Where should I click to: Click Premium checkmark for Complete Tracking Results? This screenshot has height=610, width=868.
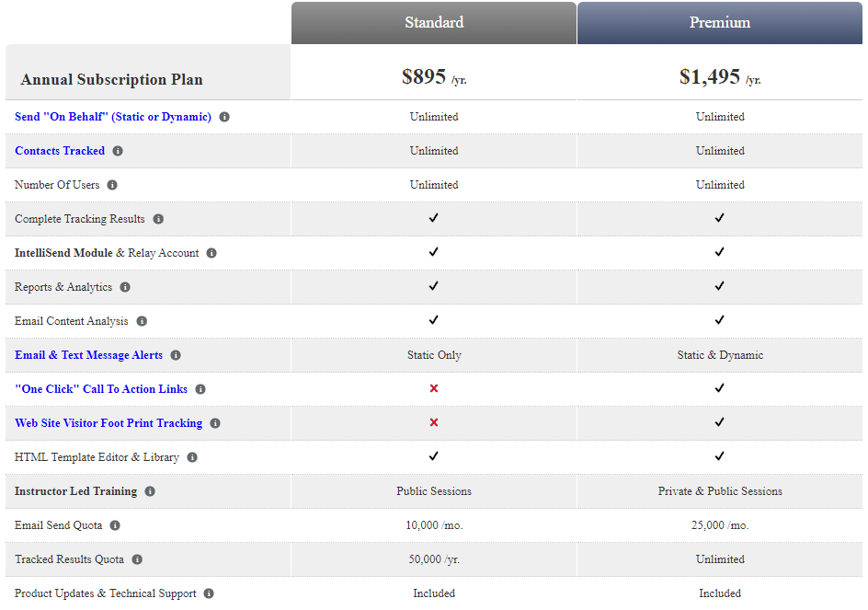[720, 218]
